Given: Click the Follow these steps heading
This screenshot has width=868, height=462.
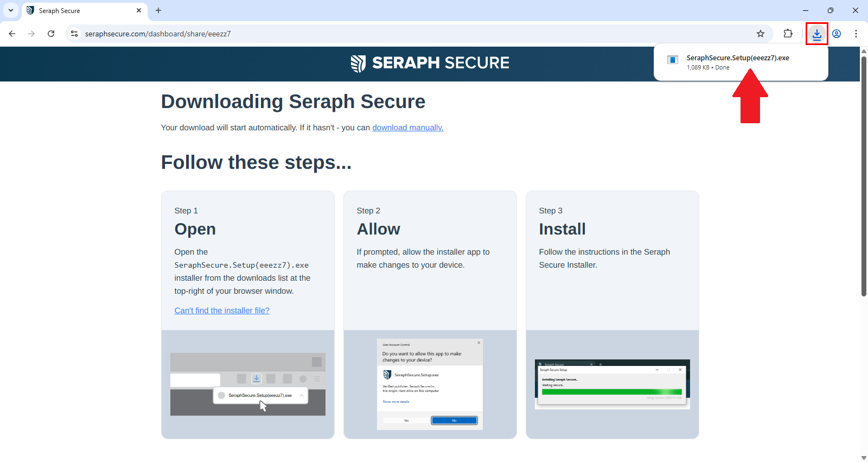Looking at the screenshot, I should point(256,162).
